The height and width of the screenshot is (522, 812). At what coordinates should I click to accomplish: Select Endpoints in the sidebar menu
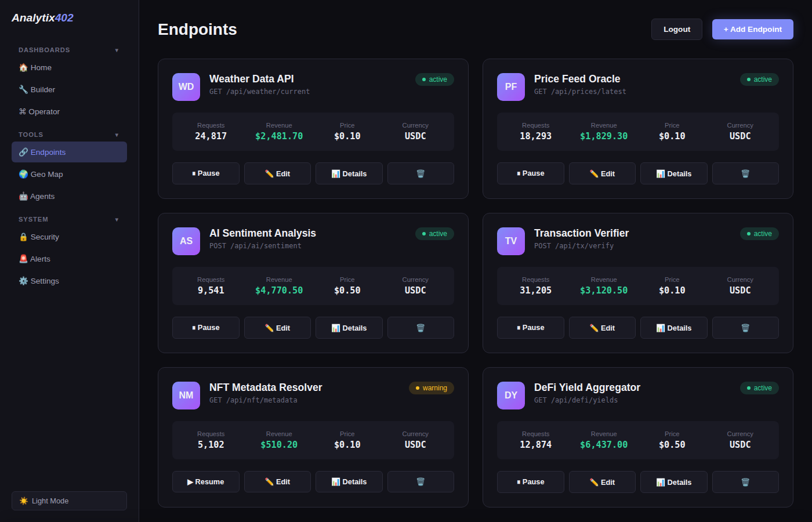coord(49,152)
